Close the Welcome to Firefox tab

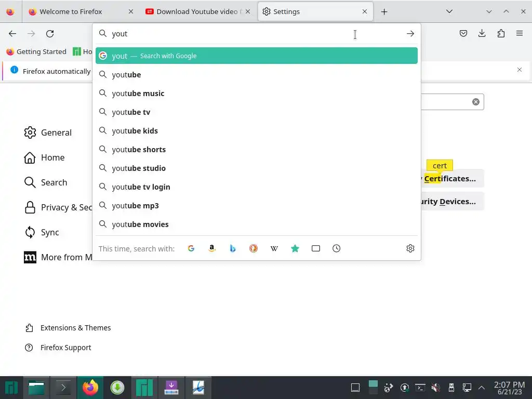pos(130,11)
